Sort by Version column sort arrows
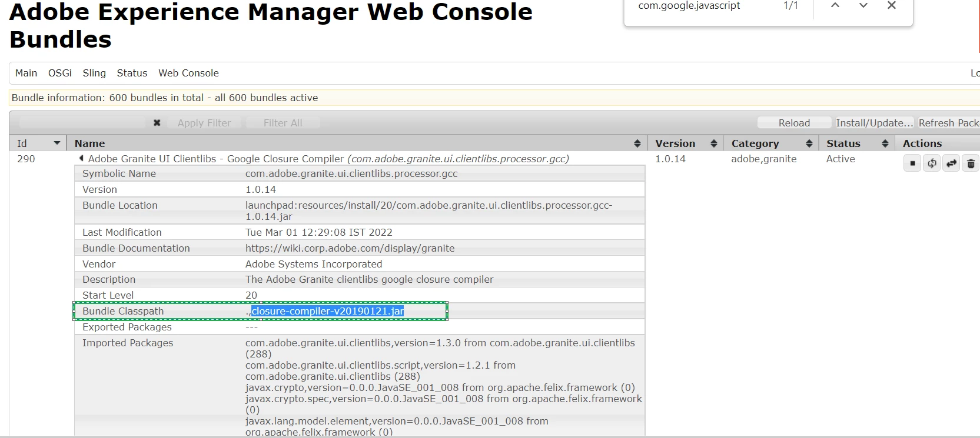The image size is (980, 438). coord(713,143)
